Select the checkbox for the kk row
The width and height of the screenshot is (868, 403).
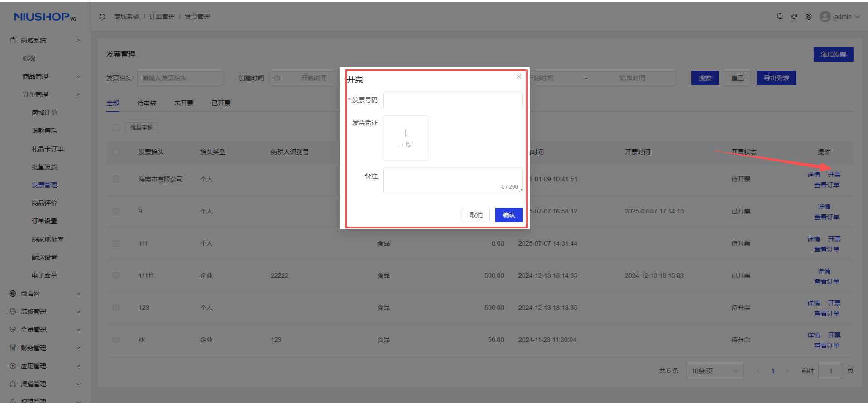116,340
